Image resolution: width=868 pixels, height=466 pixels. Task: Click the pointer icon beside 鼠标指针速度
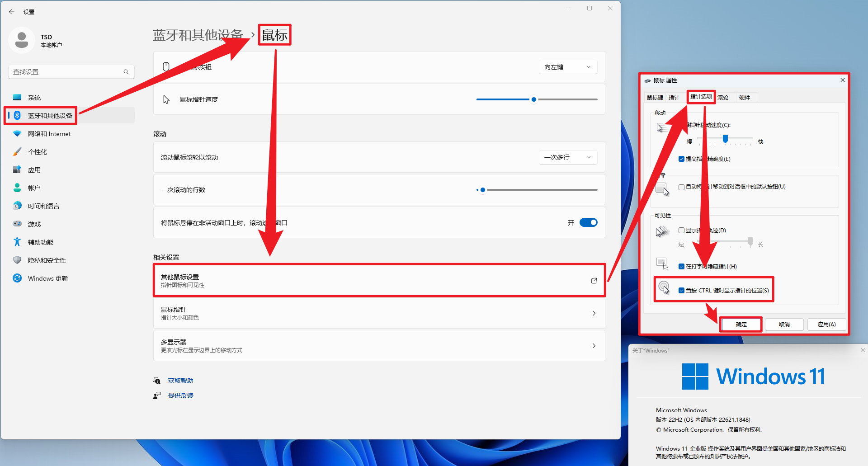click(x=166, y=99)
